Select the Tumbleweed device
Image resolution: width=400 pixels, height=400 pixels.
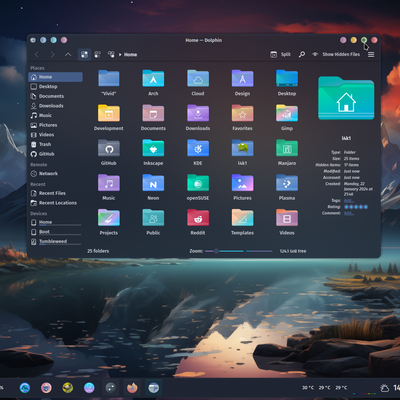click(x=56, y=242)
